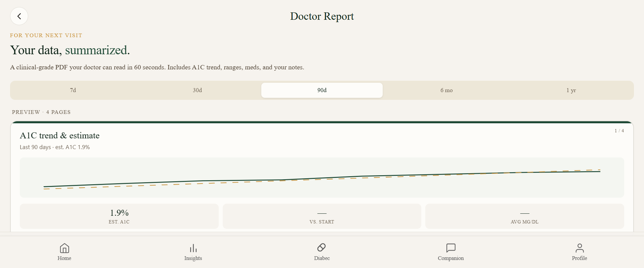Click 'FOR YOUR NEXT VISIT' label

point(46,35)
